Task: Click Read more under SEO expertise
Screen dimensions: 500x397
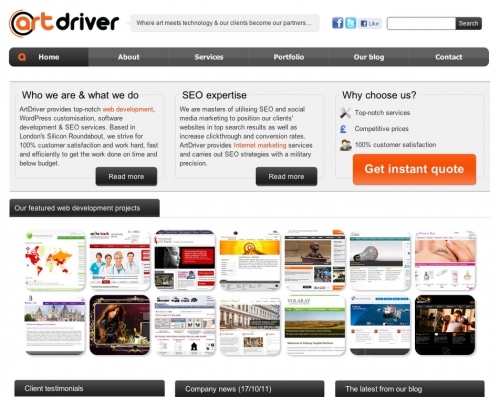Action: click(286, 176)
